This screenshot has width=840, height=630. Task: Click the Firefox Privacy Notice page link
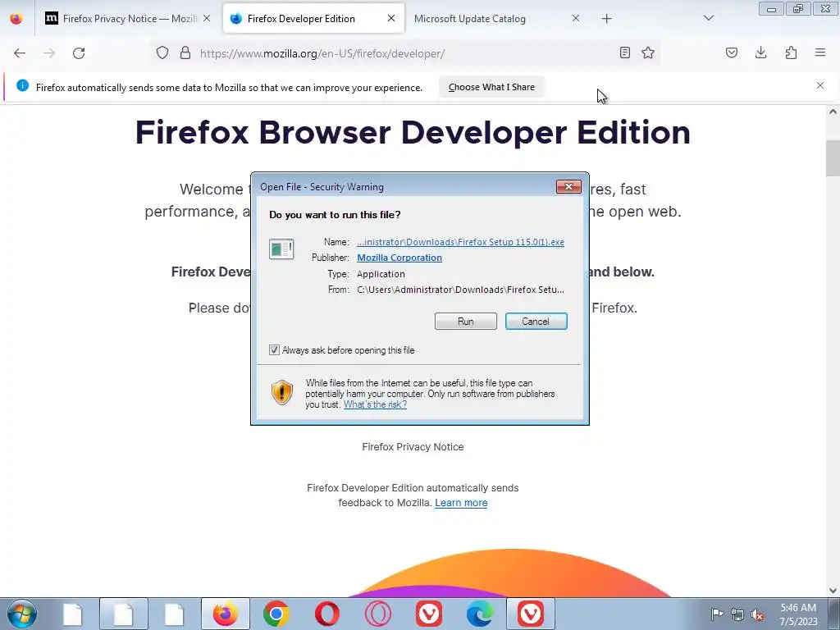(413, 447)
